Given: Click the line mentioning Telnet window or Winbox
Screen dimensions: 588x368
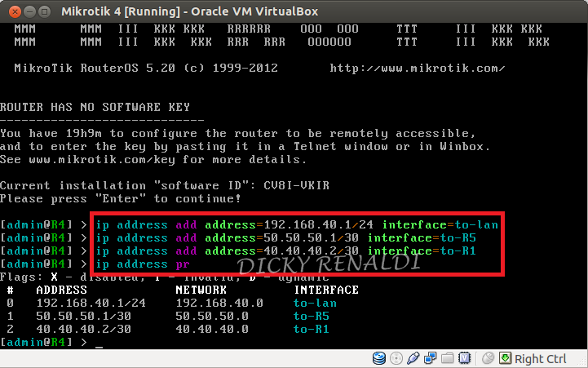Looking at the screenshot, I should [x=245, y=147].
